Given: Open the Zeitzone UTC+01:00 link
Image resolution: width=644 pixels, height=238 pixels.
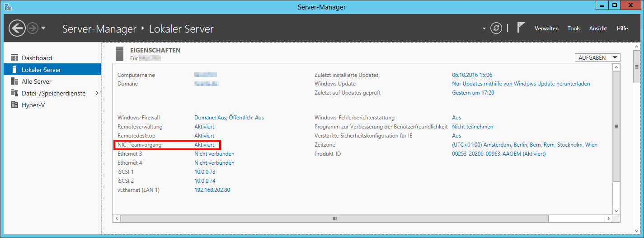Looking at the screenshot, I should tap(524, 145).
